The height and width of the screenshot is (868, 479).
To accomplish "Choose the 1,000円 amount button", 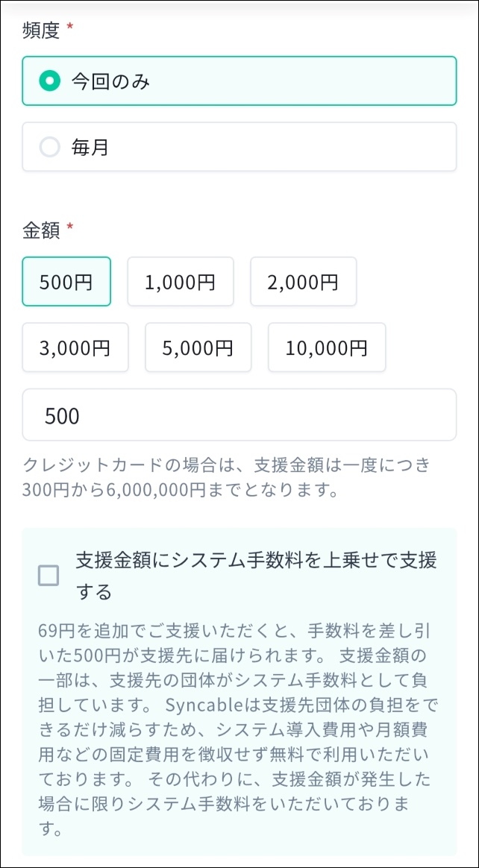I will coord(180,282).
